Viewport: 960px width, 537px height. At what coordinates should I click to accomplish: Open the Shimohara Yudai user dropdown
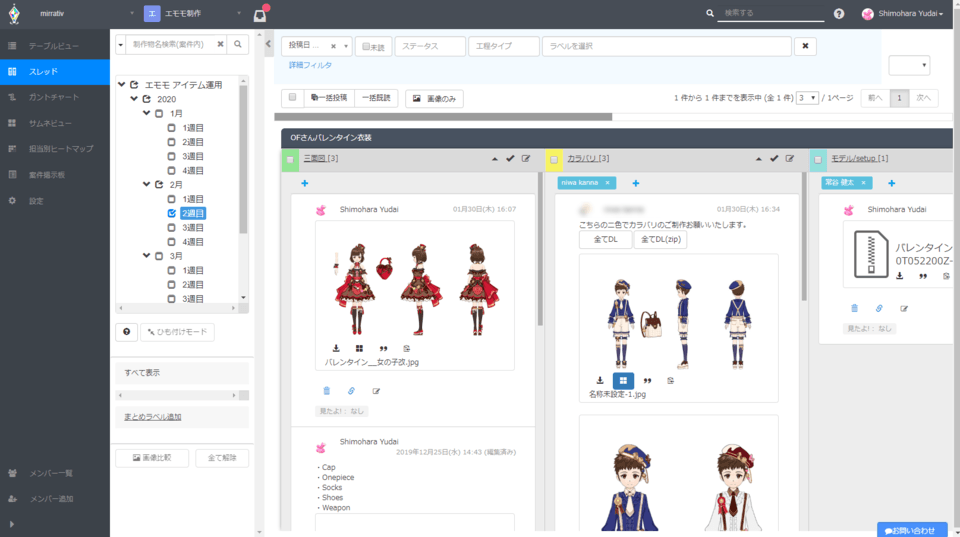pyautogui.click(x=902, y=14)
